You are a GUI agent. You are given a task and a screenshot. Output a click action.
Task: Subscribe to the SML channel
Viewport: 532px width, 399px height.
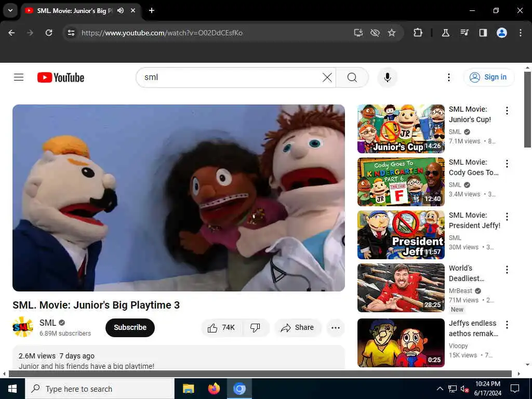tap(130, 327)
